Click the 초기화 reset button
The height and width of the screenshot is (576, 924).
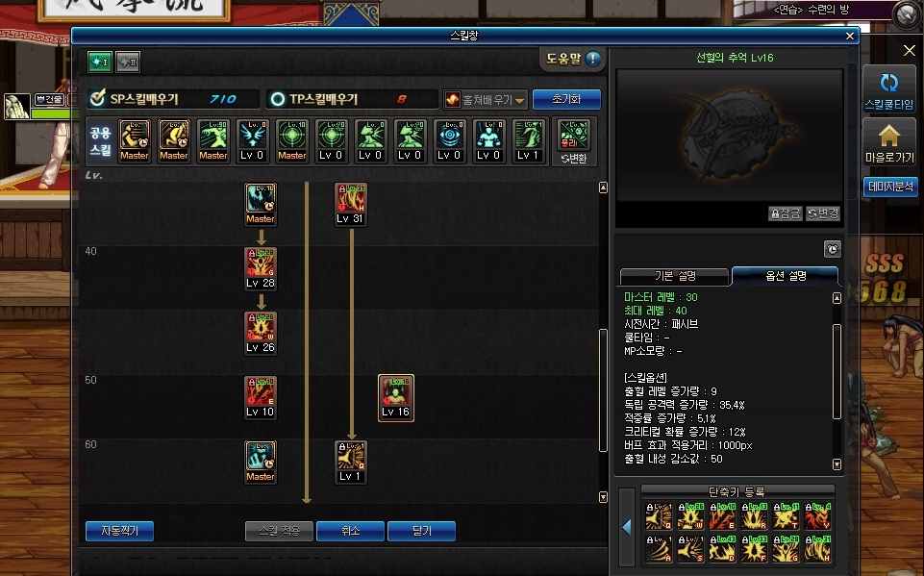click(x=566, y=99)
